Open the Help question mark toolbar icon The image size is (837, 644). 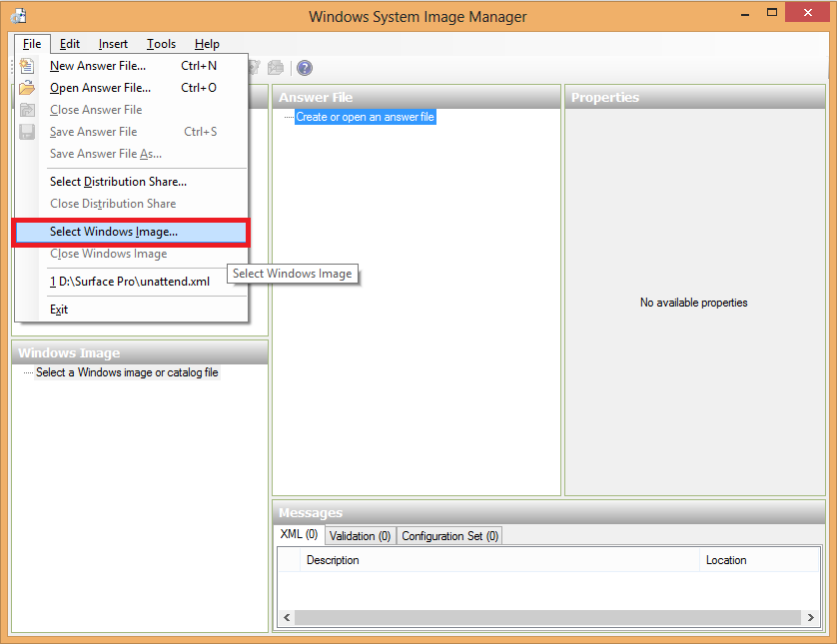pos(305,68)
